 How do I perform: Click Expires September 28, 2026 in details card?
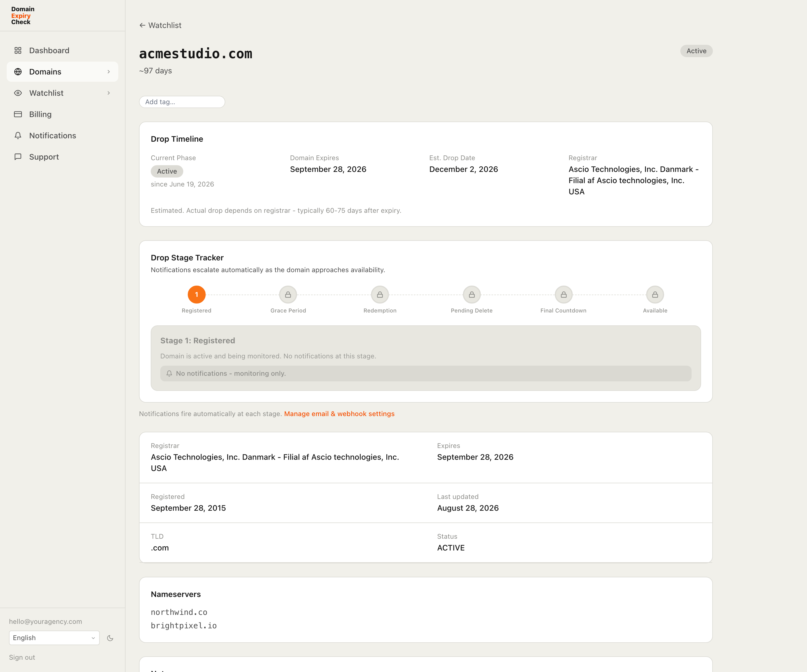[475, 457]
